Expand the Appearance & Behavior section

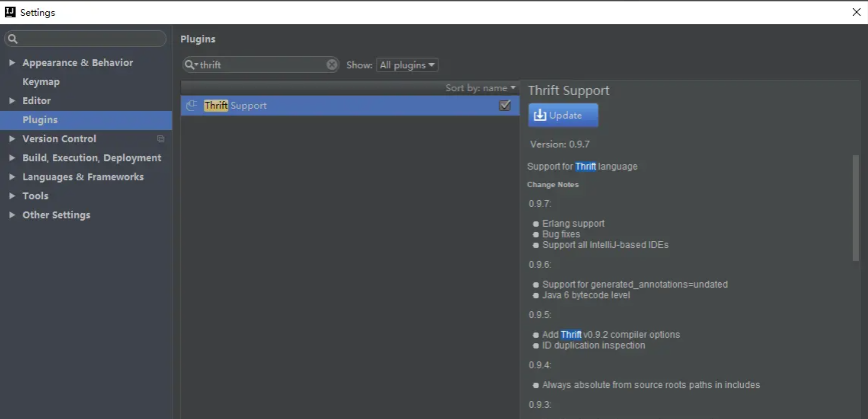click(x=12, y=62)
